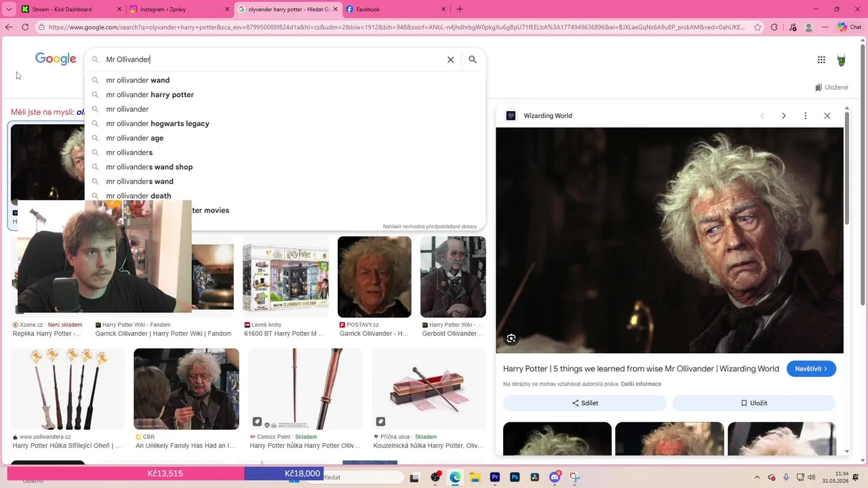This screenshot has height=488, width=868.
Task: Show hidden system tray icons
Action: click(757, 477)
